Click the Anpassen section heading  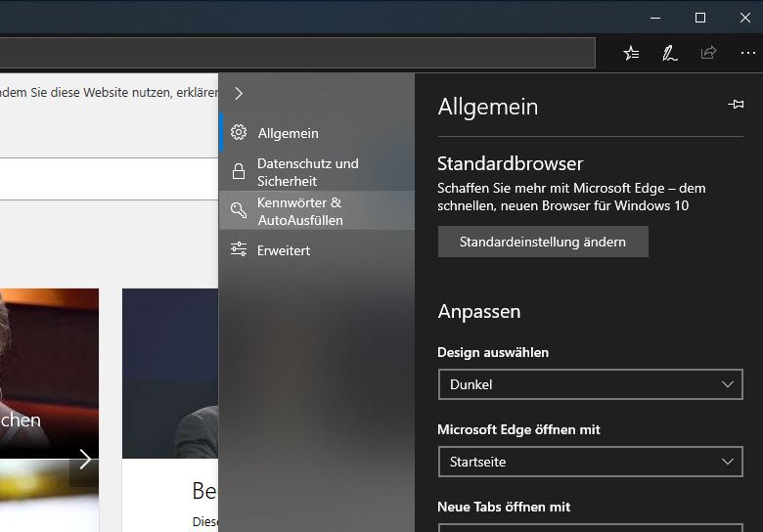point(479,311)
